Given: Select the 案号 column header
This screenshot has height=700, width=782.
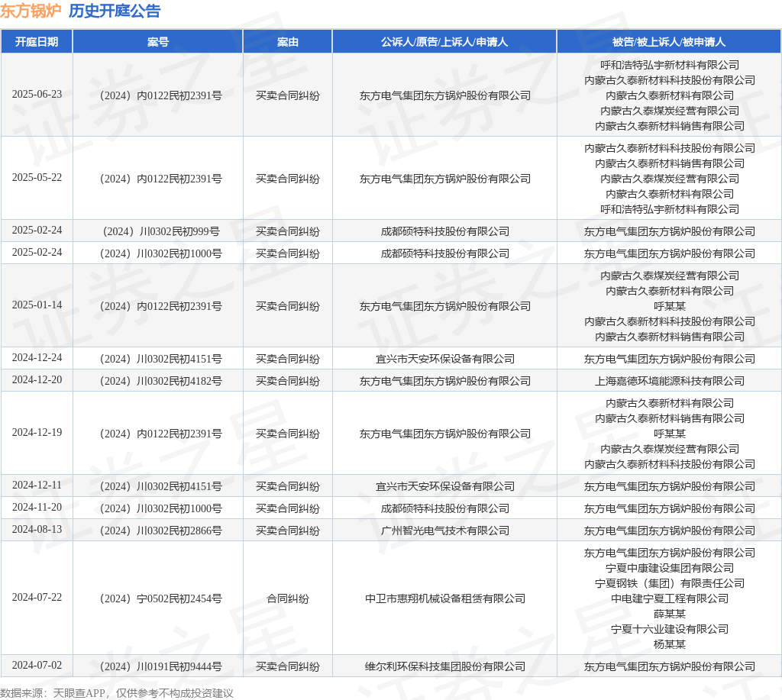Looking at the screenshot, I should click(158, 42).
